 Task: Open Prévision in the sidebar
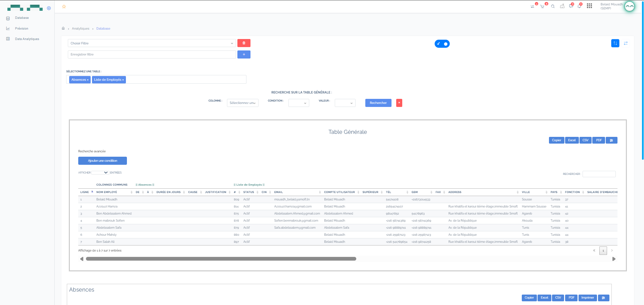21,29
